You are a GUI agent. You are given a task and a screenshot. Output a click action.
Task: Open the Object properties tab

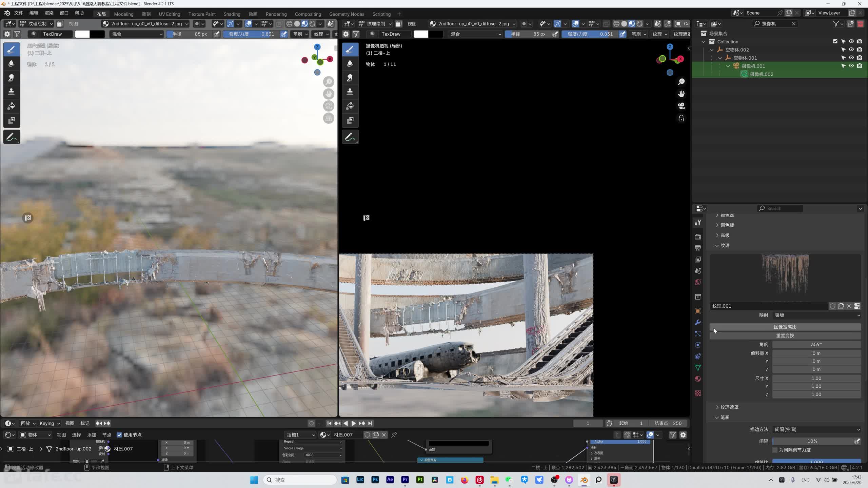point(698,311)
